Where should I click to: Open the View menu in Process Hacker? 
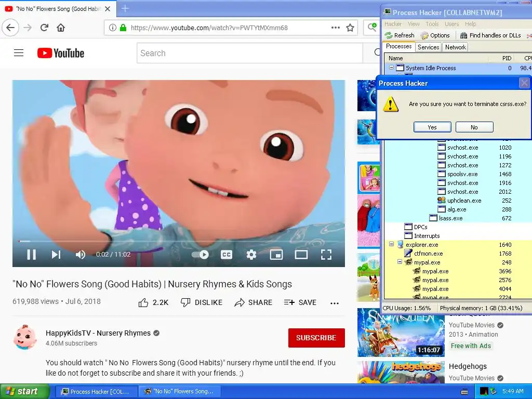click(414, 24)
